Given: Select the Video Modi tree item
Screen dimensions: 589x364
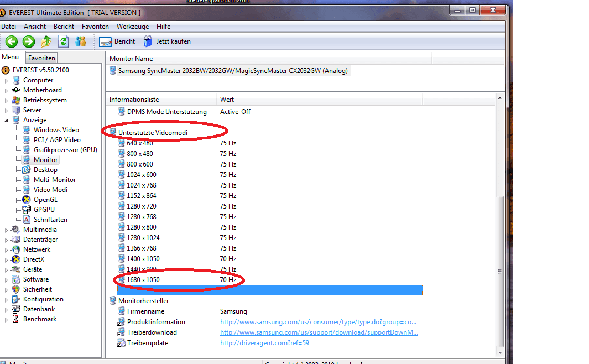Looking at the screenshot, I should click(50, 190).
